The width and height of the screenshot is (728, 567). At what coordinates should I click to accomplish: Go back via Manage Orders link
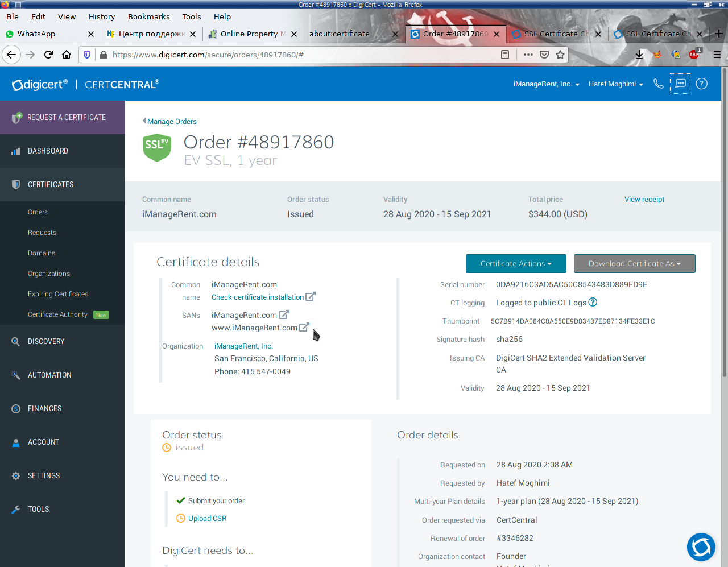pyautogui.click(x=172, y=121)
